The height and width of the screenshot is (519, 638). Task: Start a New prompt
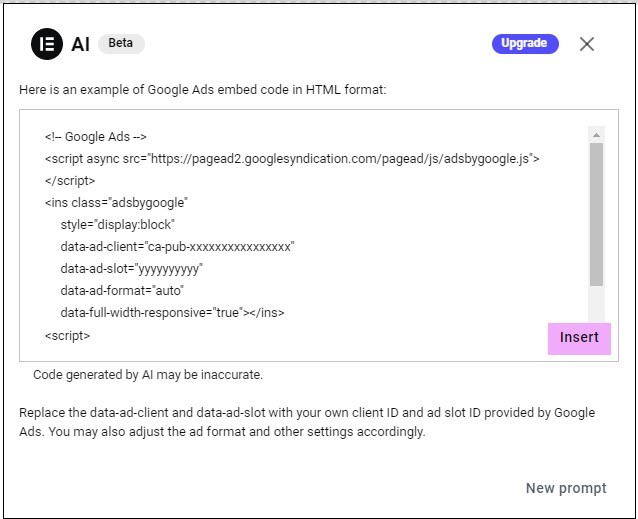(566, 488)
